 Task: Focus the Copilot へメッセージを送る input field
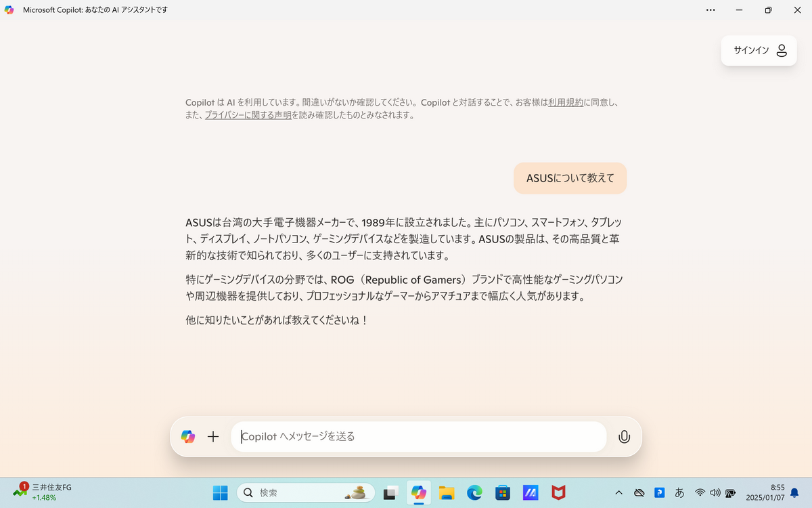[x=418, y=437]
